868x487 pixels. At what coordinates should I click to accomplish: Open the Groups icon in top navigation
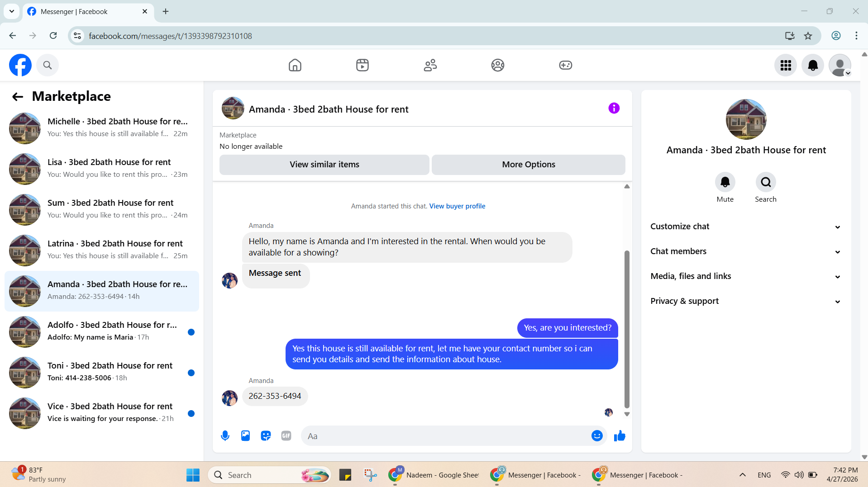coord(498,65)
